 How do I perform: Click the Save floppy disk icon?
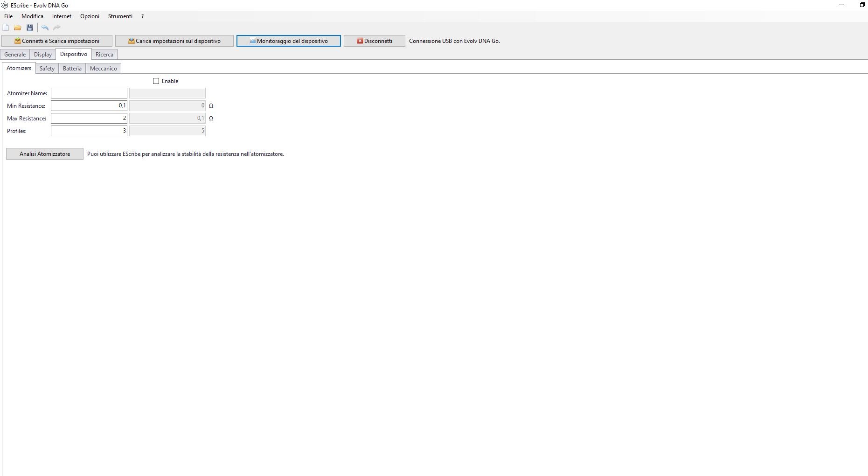[30, 28]
